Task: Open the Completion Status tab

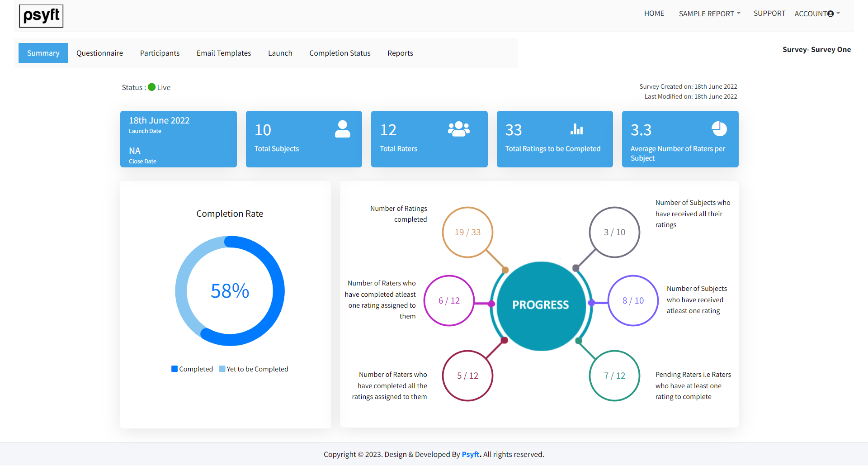Action: pos(340,53)
